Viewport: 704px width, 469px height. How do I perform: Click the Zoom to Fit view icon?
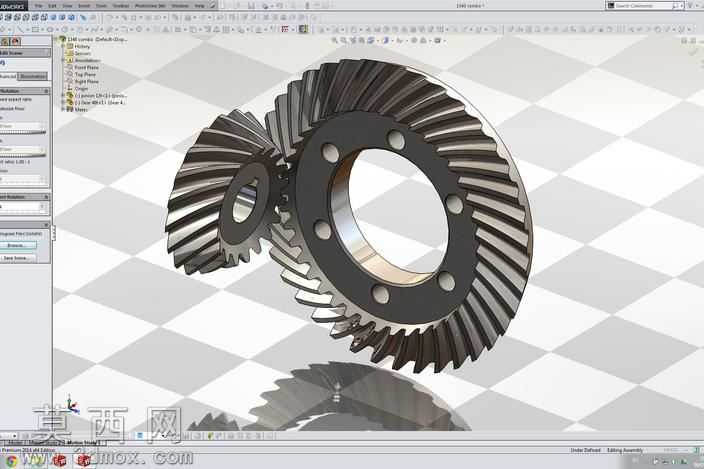pyautogui.click(x=334, y=40)
